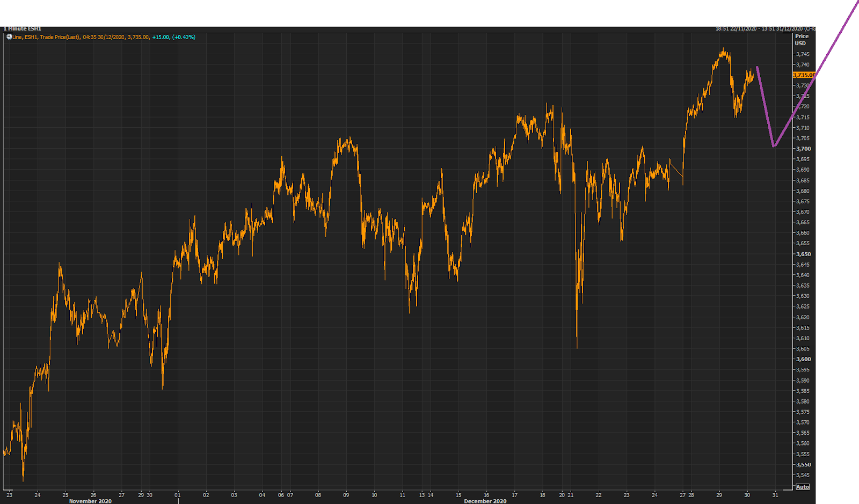Viewport: 859px width, 504px height.
Task: Click the date 17 on the time axis
Action: pyautogui.click(x=514, y=495)
